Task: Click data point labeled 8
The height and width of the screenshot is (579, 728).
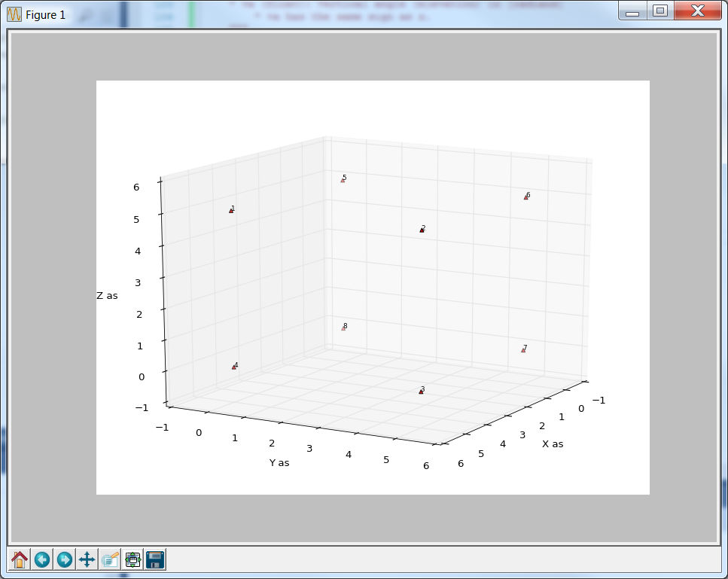Action: click(343, 328)
